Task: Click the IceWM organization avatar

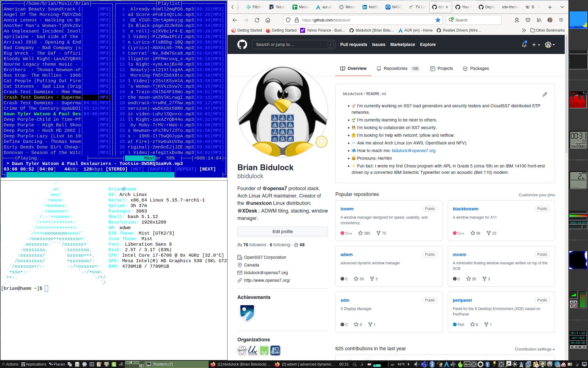Action: [x=275, y=350]
